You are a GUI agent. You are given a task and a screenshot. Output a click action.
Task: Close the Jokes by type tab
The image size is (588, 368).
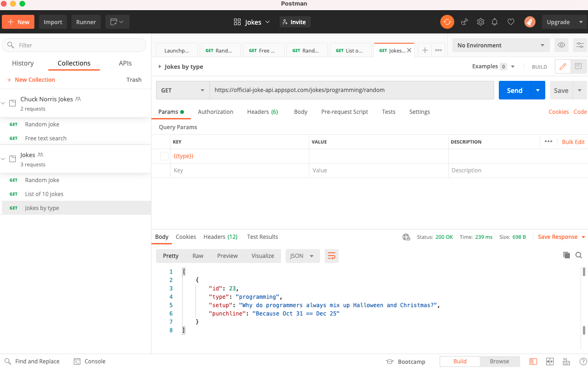pyautogui.click(x=409, y=50)
